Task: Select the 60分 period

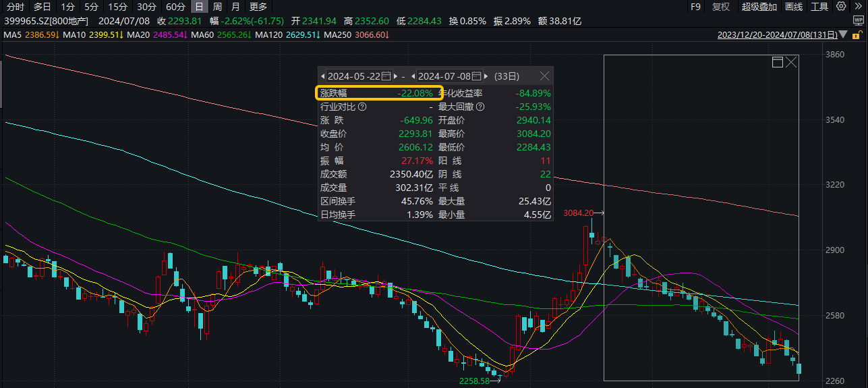Action: 175,7
